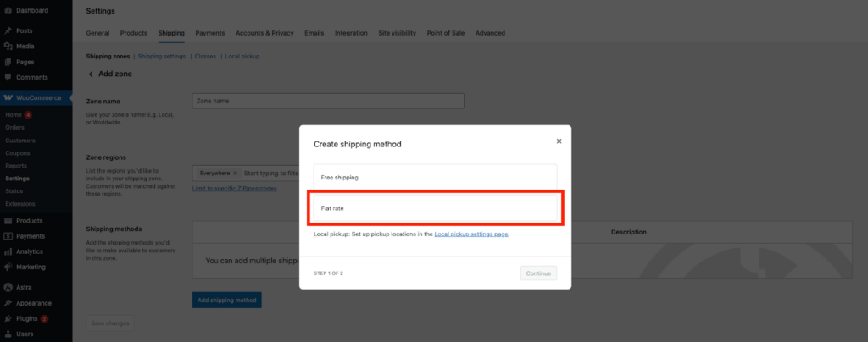The image size is (868, 342).
Task: Select Free shipping option
Action: coord(435,178)
